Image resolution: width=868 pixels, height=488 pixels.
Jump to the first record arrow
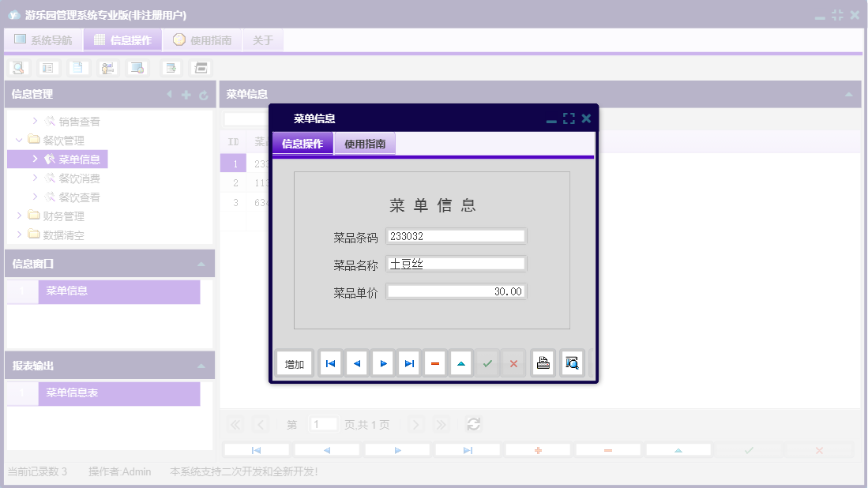coord(330,362)
